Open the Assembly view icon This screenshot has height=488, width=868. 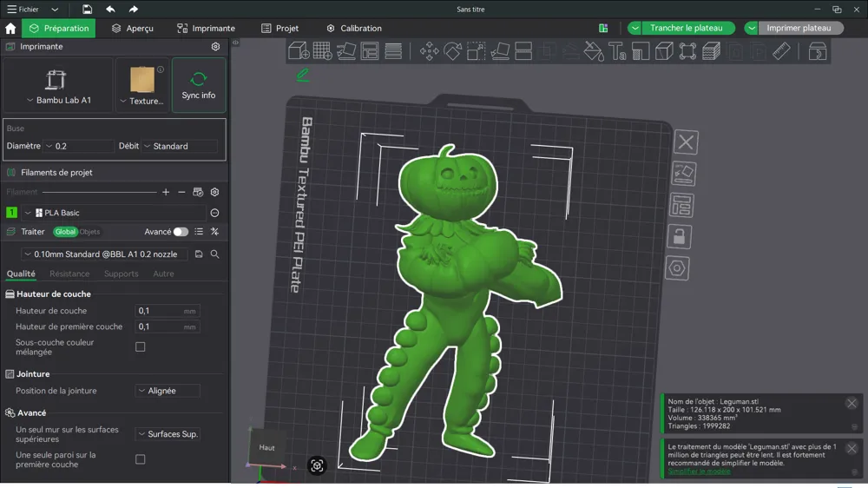[817, 51]
